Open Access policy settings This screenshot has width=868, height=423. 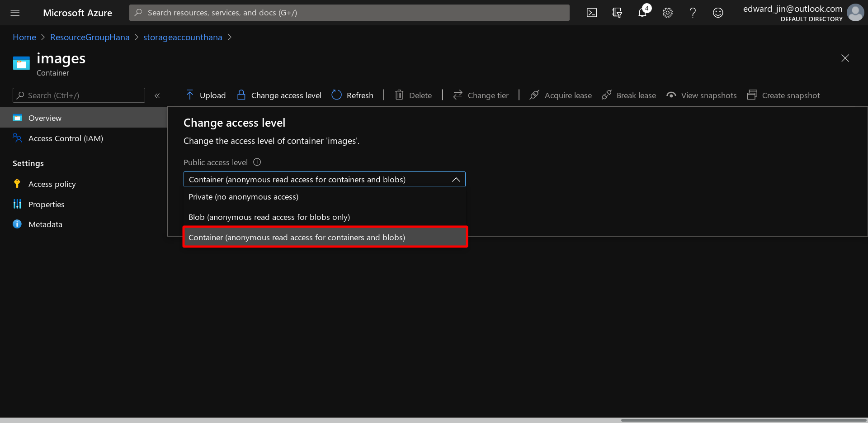click(x=52, y=184)
